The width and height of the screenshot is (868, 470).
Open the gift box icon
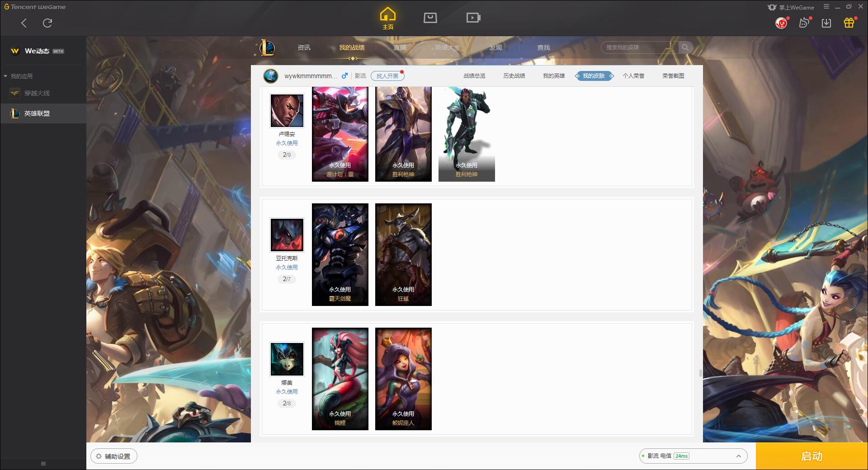point(849,23)
